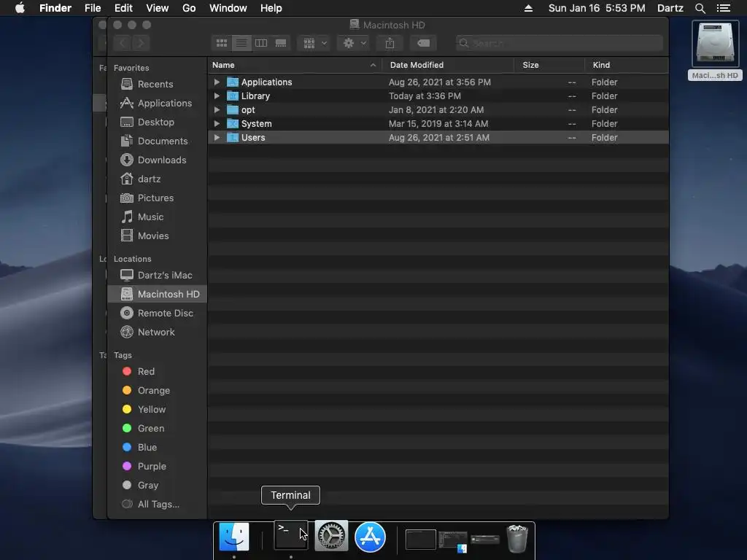This screenshot has width=747, height=560.
Task: Select Remote Disc in Locations
Action: [157, 314]
